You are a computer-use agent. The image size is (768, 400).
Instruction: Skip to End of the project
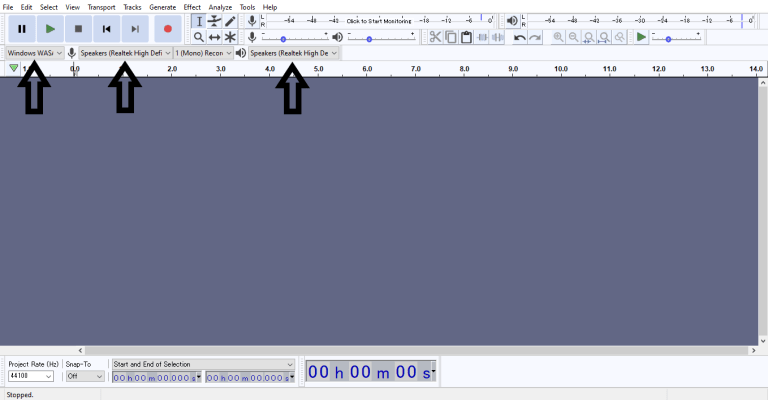point(135,29)
